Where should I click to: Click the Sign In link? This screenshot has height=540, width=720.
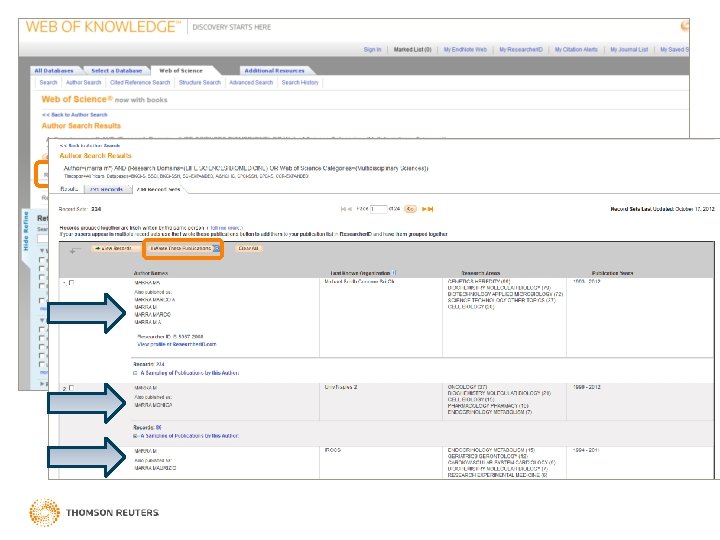[372, 50]
